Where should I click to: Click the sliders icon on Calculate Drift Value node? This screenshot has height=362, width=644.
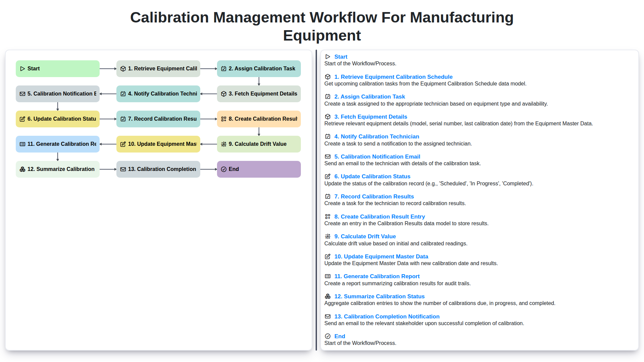coord(224,144)
